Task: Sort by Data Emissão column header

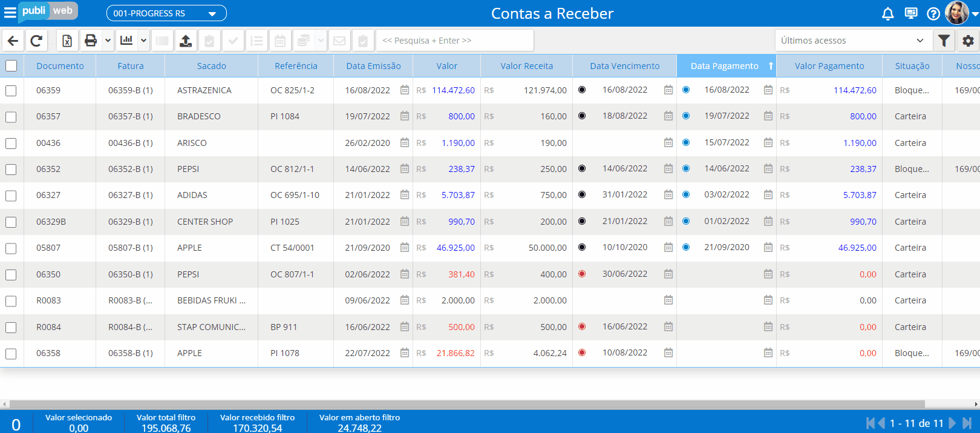Action: pos(373,66)
